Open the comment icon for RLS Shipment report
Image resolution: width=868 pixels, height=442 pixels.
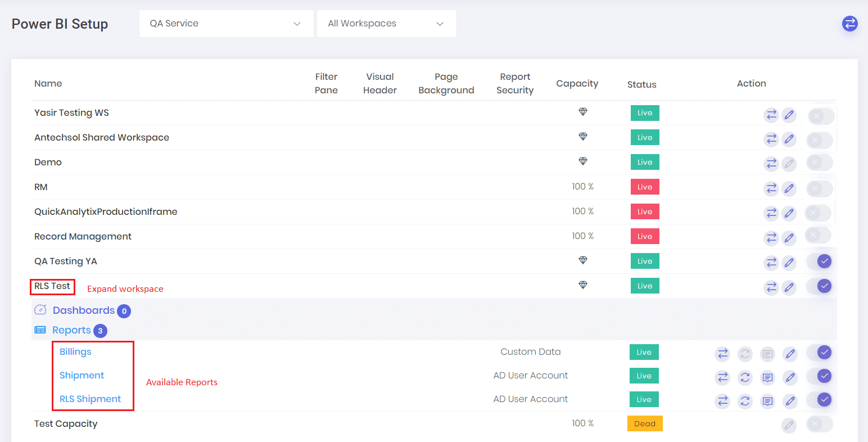(x=767, y=401)
